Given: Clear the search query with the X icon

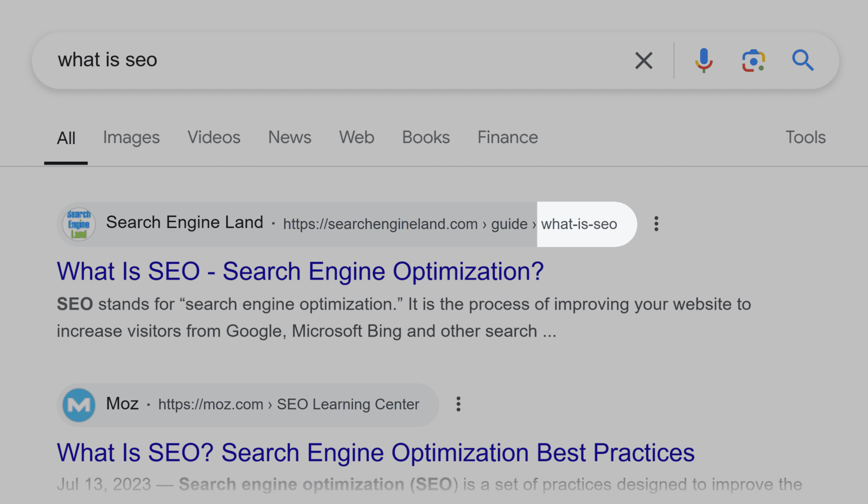Looking at the screenshot, I should (644, 60).
